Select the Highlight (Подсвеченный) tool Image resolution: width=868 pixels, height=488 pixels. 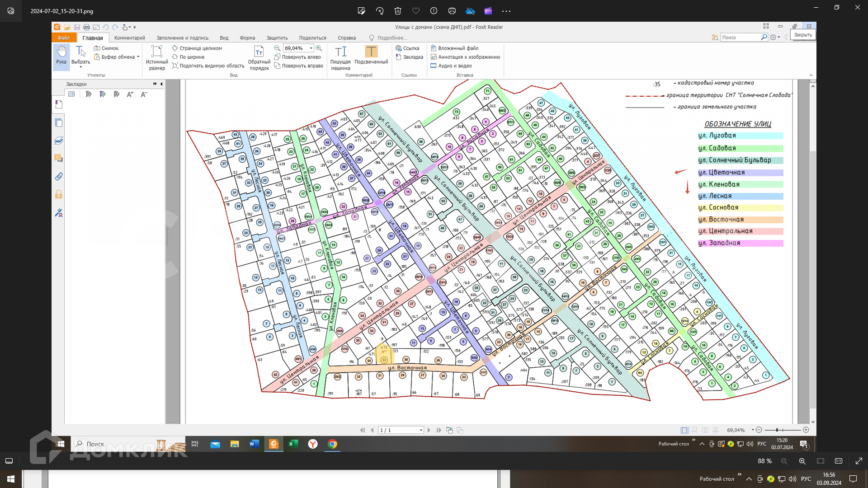pos(371,56)
